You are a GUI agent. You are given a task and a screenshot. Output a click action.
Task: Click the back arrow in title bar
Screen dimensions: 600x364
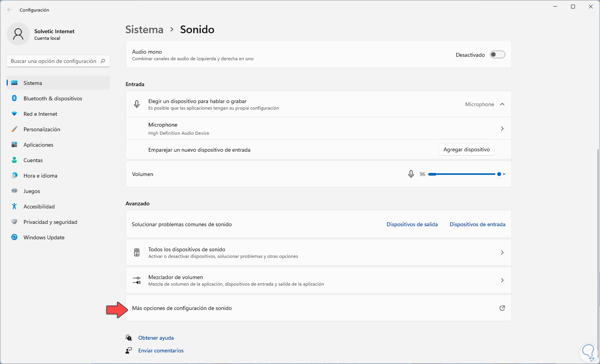point(10,10)
